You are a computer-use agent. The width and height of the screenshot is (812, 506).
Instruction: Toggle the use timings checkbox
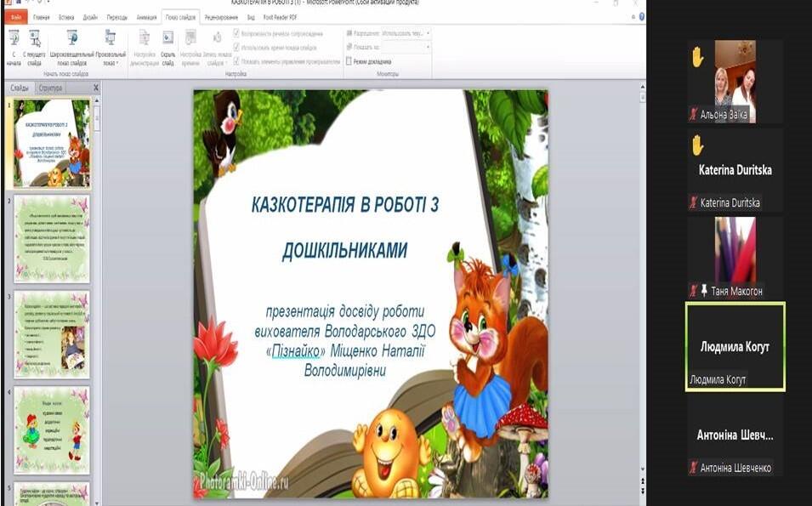236,47
